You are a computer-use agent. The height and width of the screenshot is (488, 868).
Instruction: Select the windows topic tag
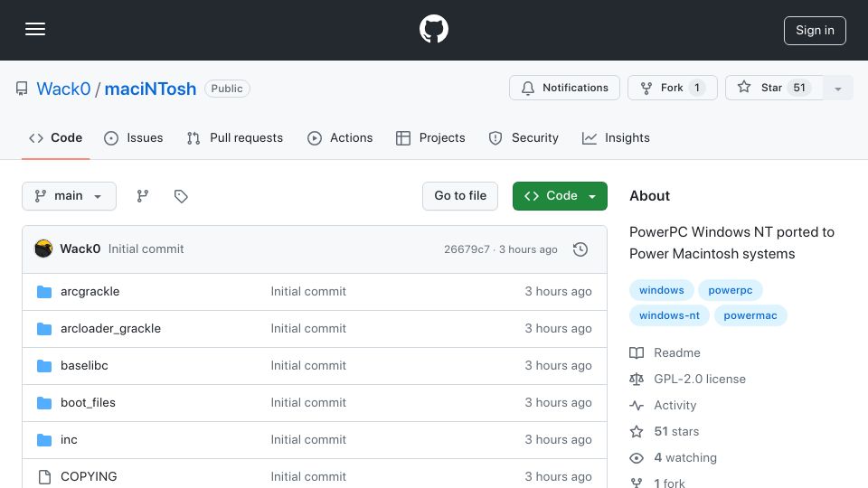click(x=662, y=290)
